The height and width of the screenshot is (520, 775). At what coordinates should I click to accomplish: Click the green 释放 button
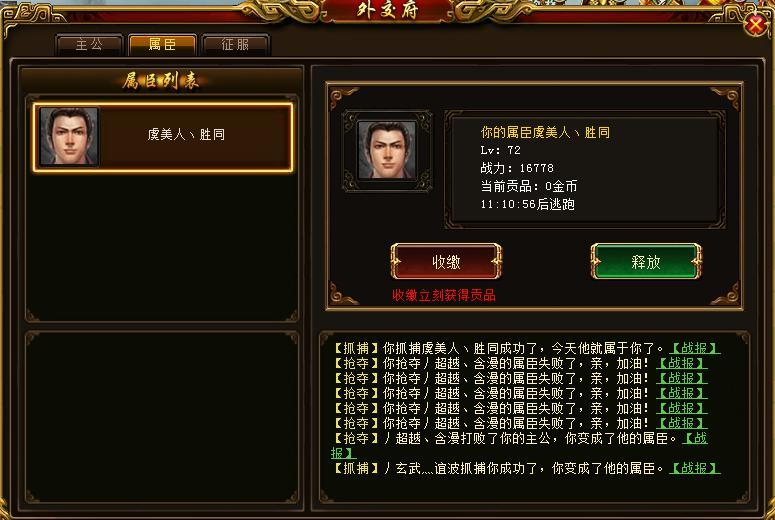[x=646, y=261]
